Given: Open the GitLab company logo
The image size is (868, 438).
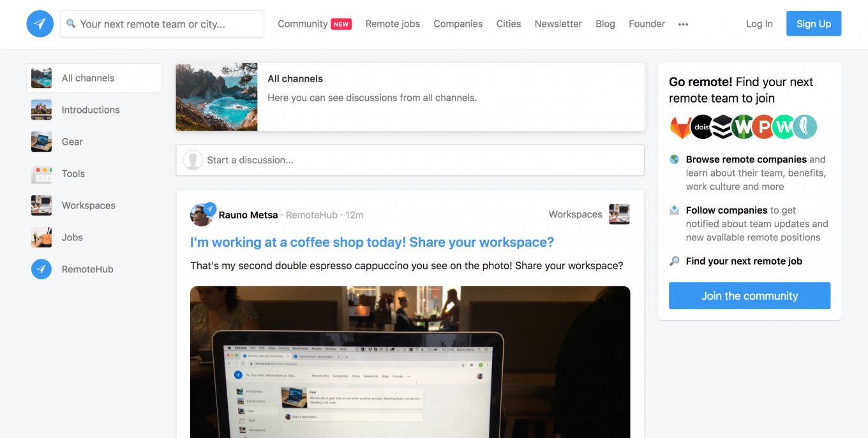Looking at the screenshot, I should pos(680,127).
